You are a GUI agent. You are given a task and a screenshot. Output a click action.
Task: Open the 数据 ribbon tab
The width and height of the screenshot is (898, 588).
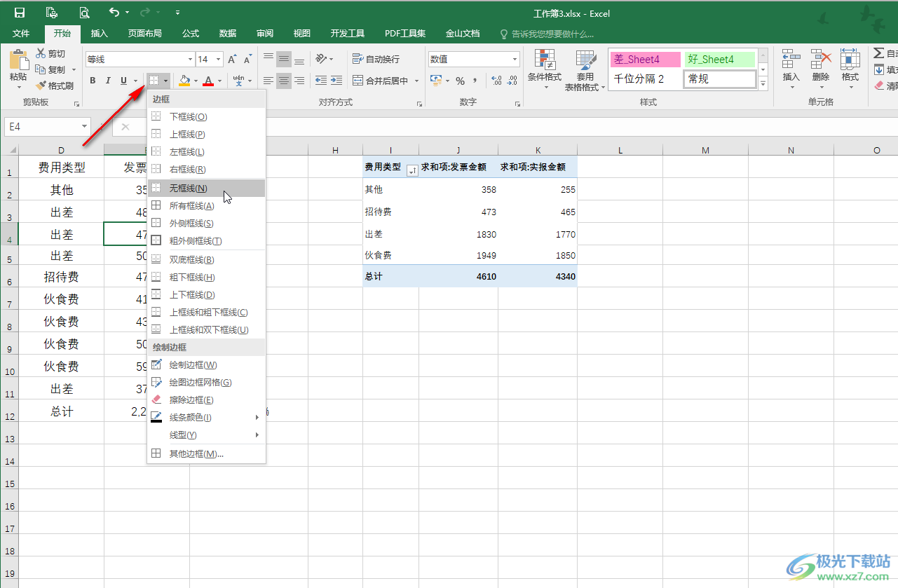[x=227, y=33]
